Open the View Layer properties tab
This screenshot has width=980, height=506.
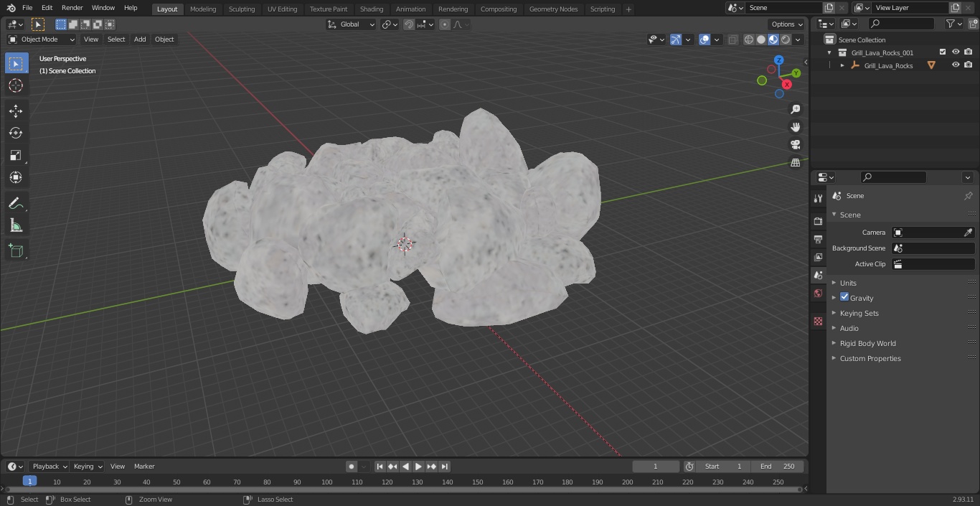click(818, 257)
